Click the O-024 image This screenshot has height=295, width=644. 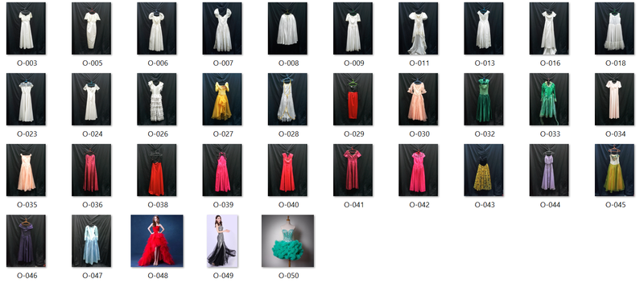[91, 100]
